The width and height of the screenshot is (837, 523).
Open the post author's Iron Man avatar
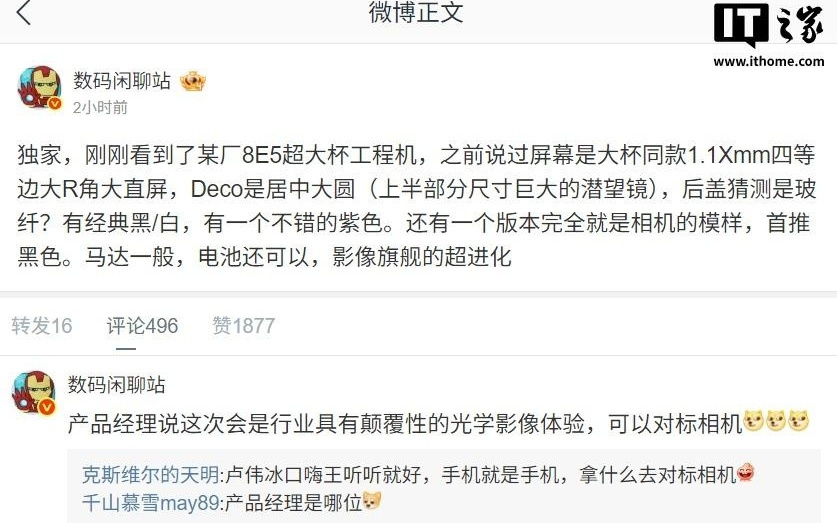[40, 88]
